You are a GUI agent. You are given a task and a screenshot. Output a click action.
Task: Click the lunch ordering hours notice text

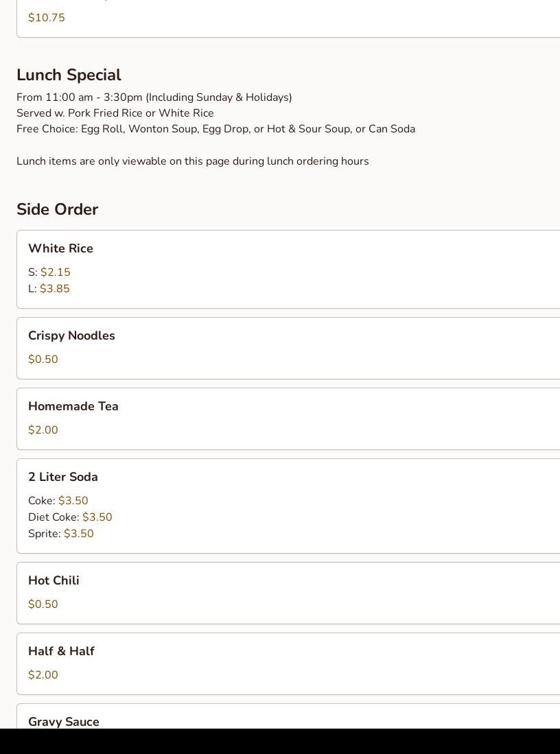(192, 161)
